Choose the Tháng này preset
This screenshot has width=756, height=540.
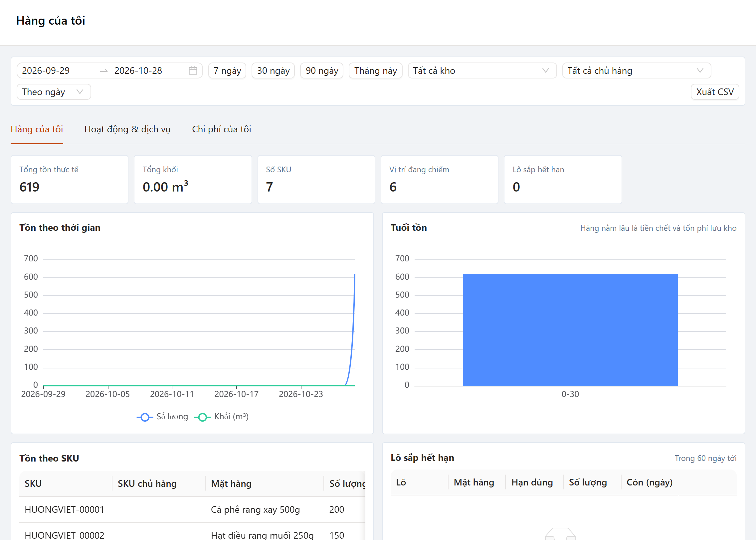(x=376, y=70)
